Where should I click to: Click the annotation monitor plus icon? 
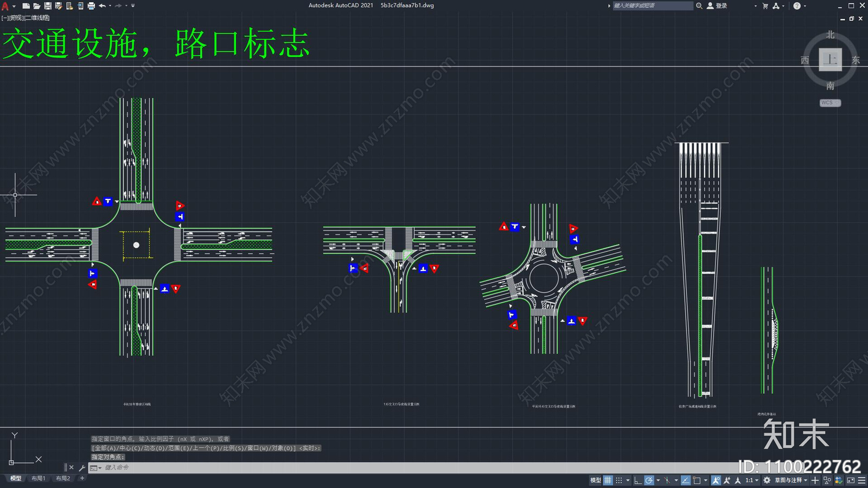point(815,480)
